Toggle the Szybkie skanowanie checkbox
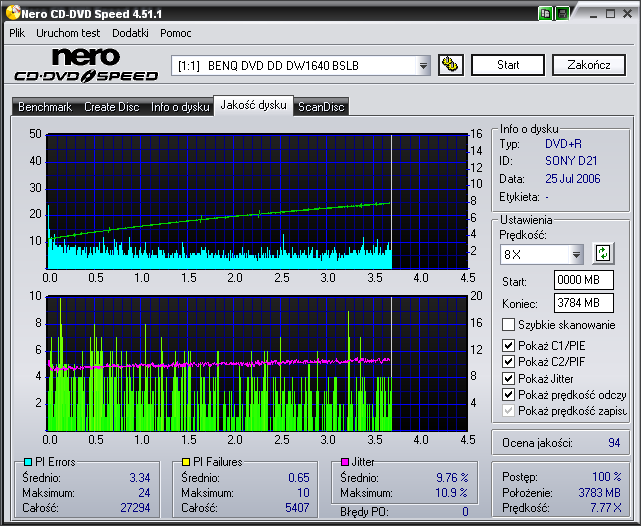 click(x=508, y=325)
